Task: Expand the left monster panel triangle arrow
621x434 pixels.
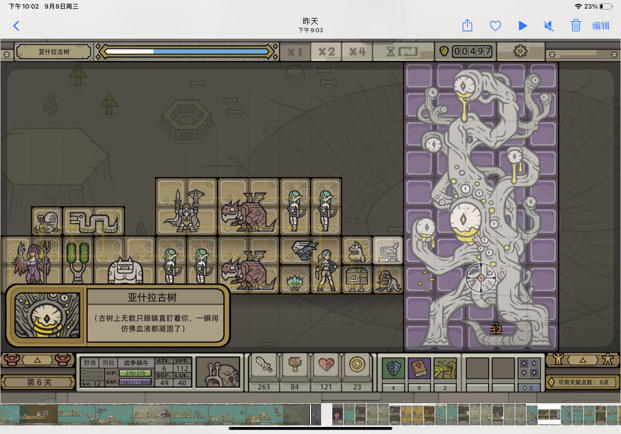Action: (x=37, y=360)
